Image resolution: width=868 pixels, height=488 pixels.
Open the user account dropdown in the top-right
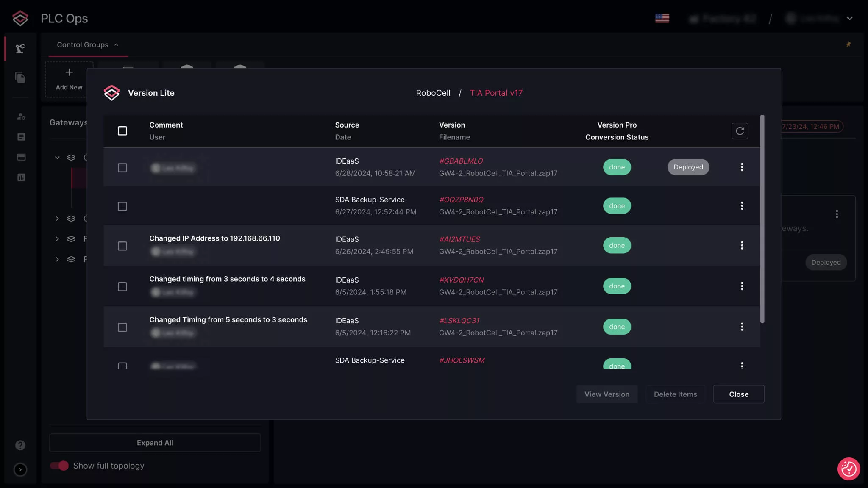pyautogui.click(x=849, y=19)
